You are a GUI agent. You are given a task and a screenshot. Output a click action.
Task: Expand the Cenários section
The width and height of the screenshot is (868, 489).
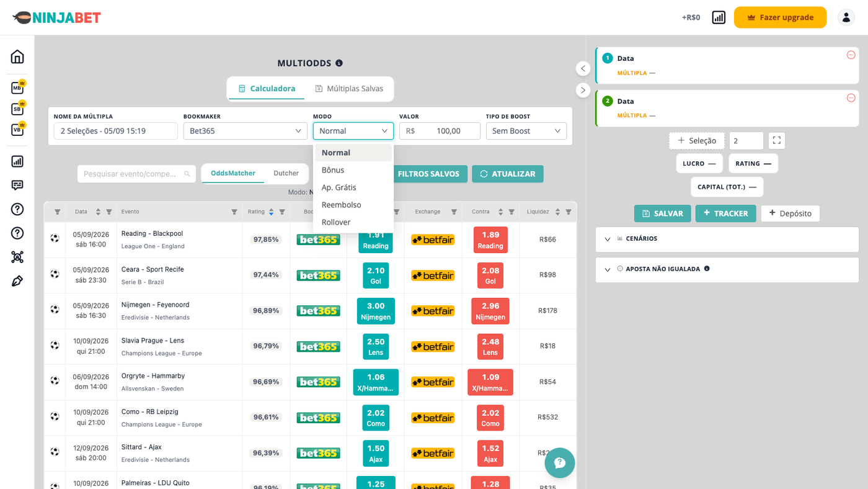(727, 239)
